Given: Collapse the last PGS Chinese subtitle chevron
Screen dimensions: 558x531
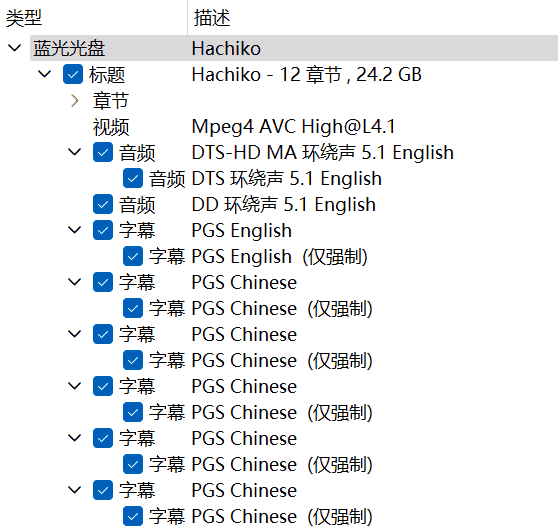Looking at the screenshot, I should click(75, 490).
